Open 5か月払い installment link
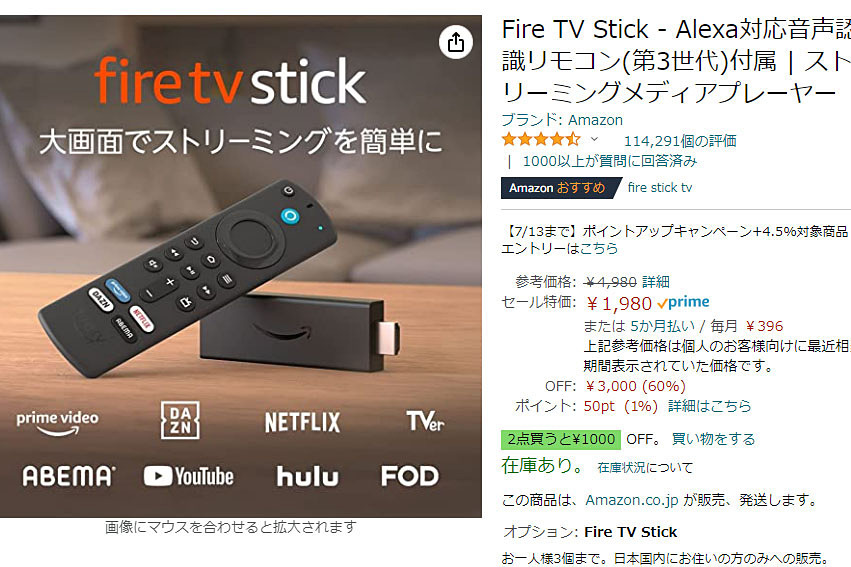Screen dimensions: 851x567 662,326
